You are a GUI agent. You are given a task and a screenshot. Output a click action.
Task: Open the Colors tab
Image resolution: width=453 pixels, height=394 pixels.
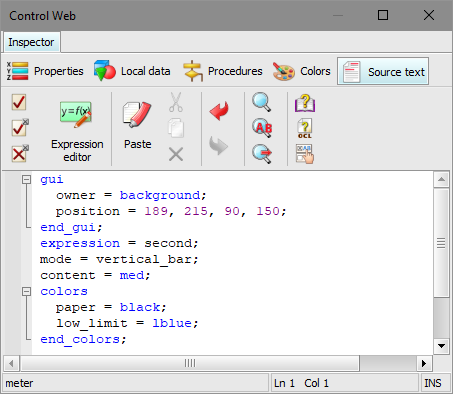[x=301, y=71]
